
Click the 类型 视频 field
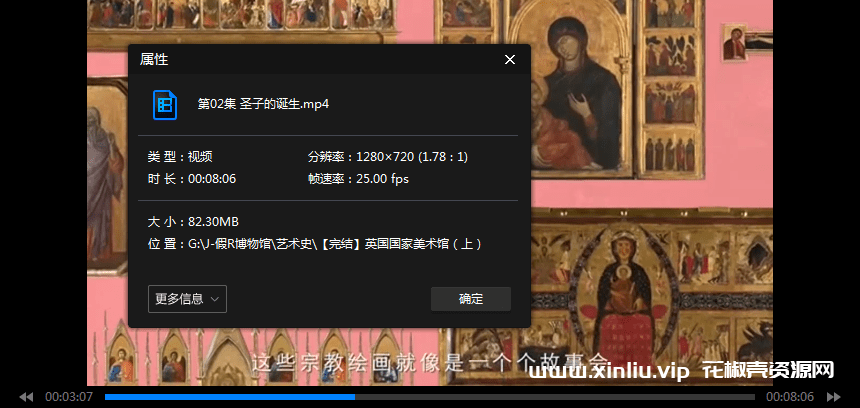(180, 157)
